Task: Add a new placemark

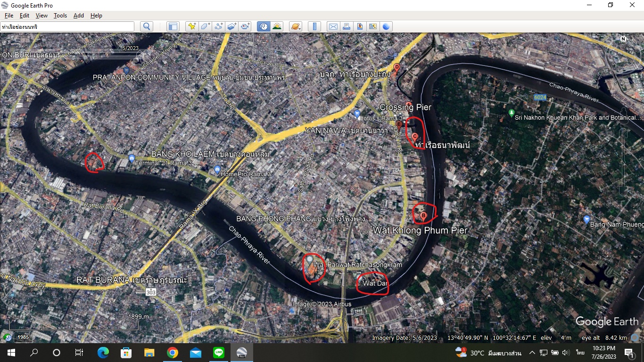Action: coord(191,26)
